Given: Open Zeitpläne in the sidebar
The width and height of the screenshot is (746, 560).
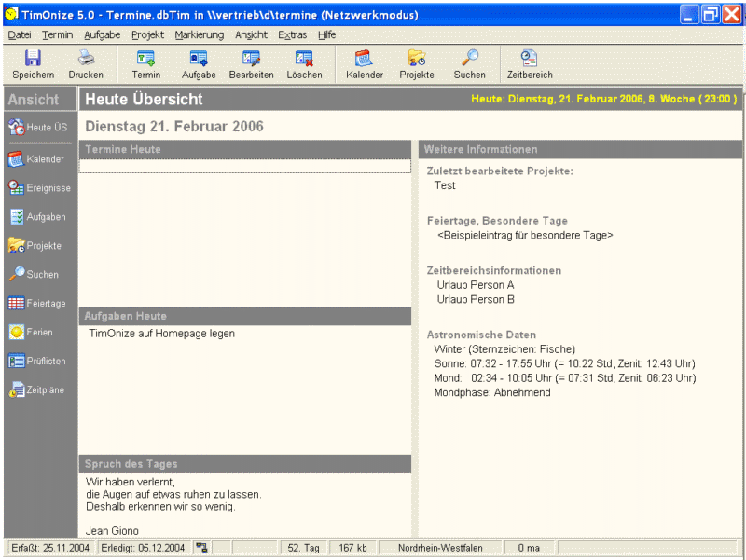Looking at the screenshot, I should coord(36,389).
